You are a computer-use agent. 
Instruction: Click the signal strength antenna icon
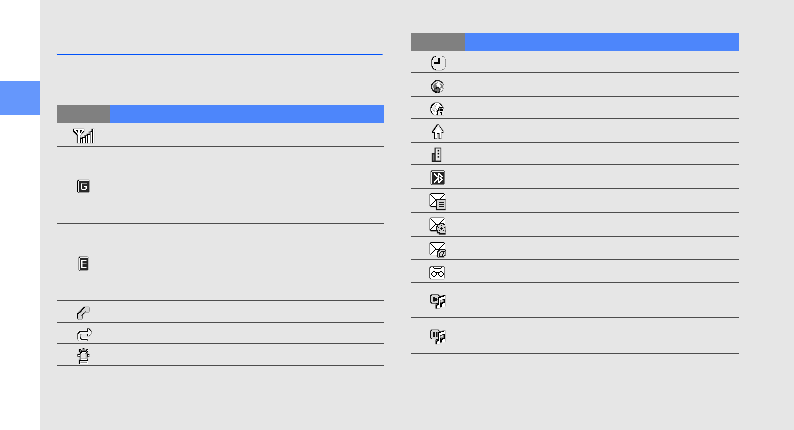click(x=83, y=136)
